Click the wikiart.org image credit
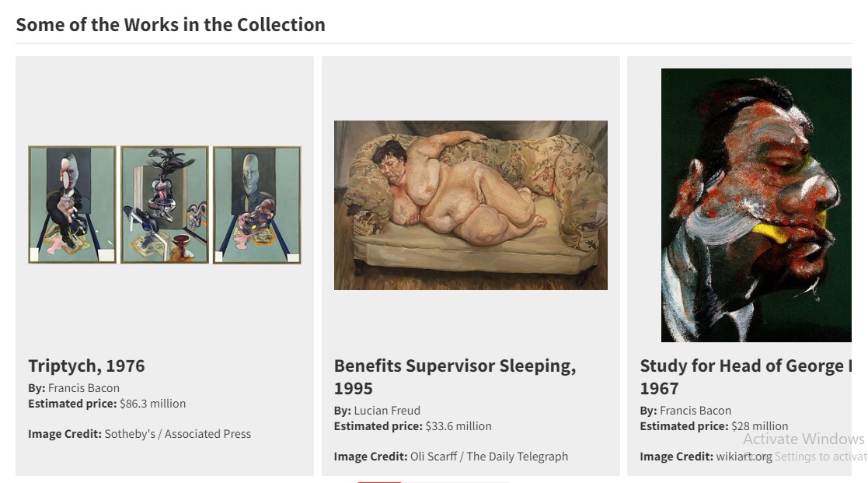This screenshot has width=868, height=483. click(x=744, y=456)
